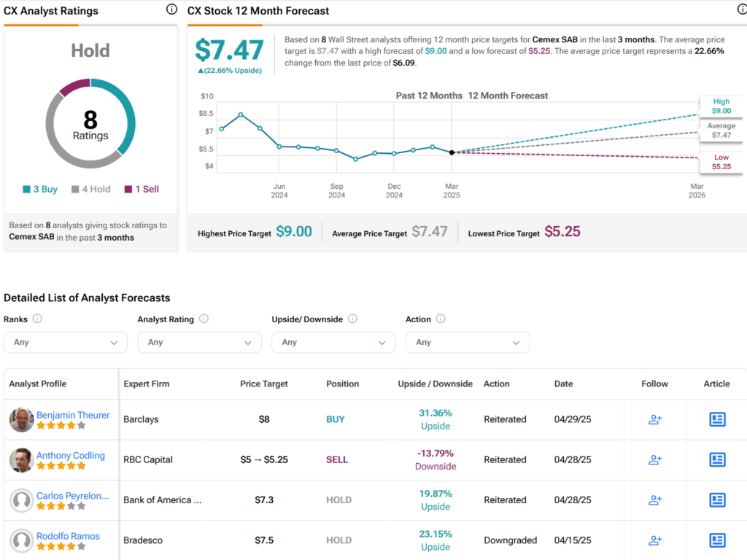
Task: Click the Bank of America firm name
Action: pyautogui.click(x=163, y=500)
